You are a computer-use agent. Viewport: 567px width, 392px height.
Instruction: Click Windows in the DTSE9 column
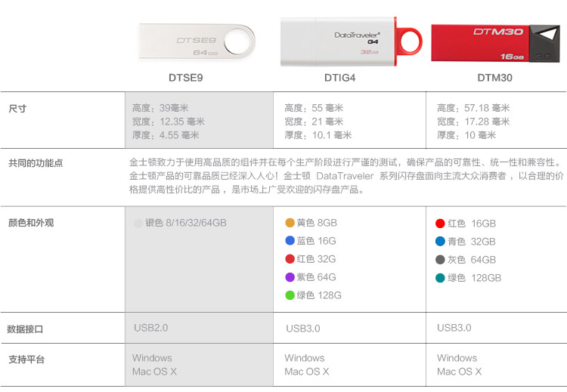152,358
